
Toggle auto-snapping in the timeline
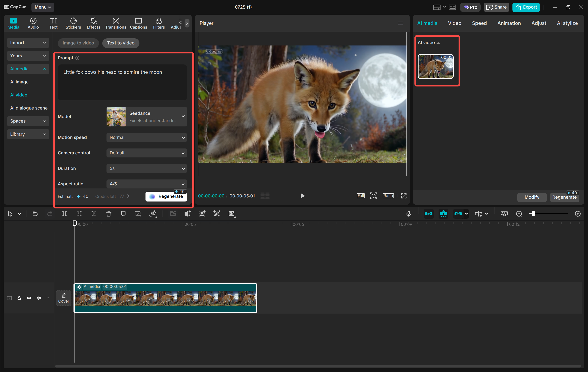coord(443,214)
